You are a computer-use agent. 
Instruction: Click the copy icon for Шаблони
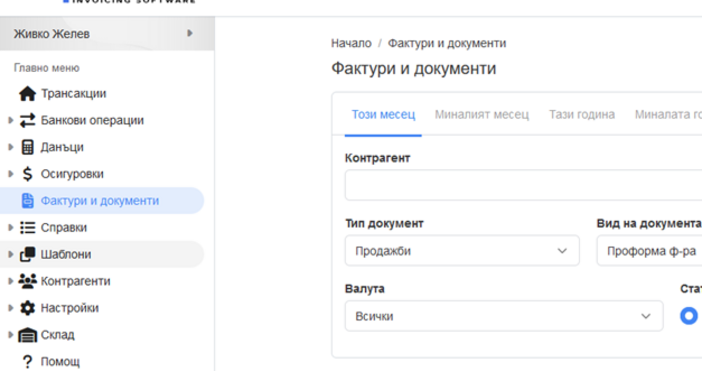point(27,254)
